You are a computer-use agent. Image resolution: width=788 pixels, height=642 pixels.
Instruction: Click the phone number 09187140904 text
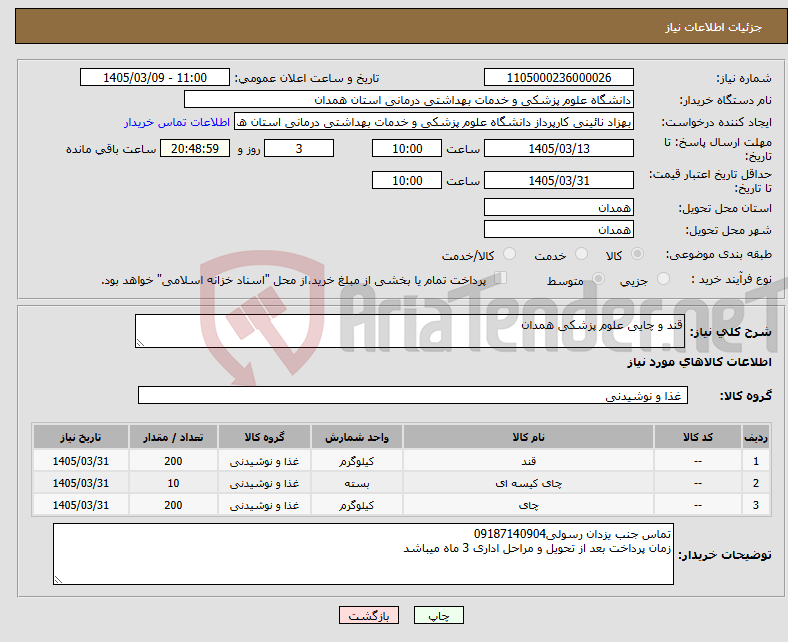[x=510, y=533]
